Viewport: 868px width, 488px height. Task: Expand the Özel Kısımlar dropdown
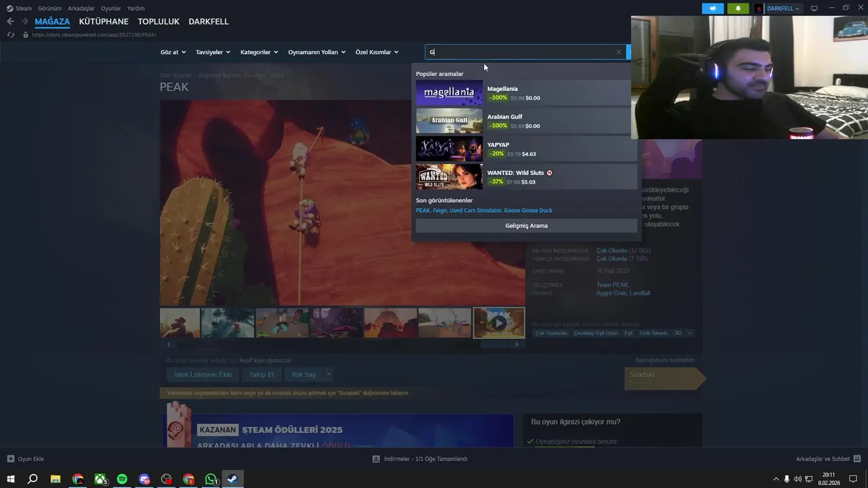pyautogui.click(x=377, y=52)
